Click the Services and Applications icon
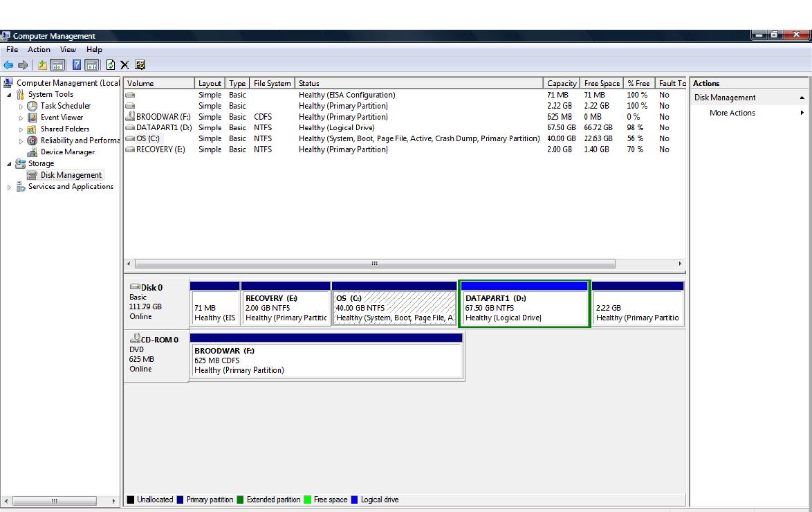This screenshot has width=812, height=512. pos(20,187)
